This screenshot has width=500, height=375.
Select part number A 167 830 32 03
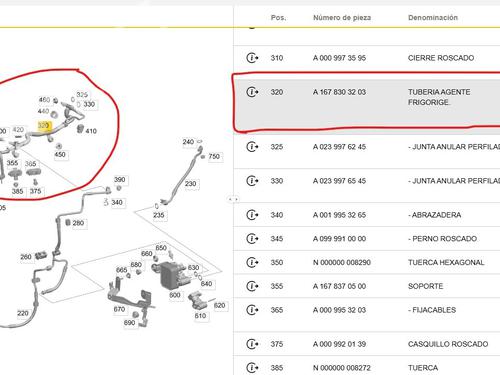(339, 92)
